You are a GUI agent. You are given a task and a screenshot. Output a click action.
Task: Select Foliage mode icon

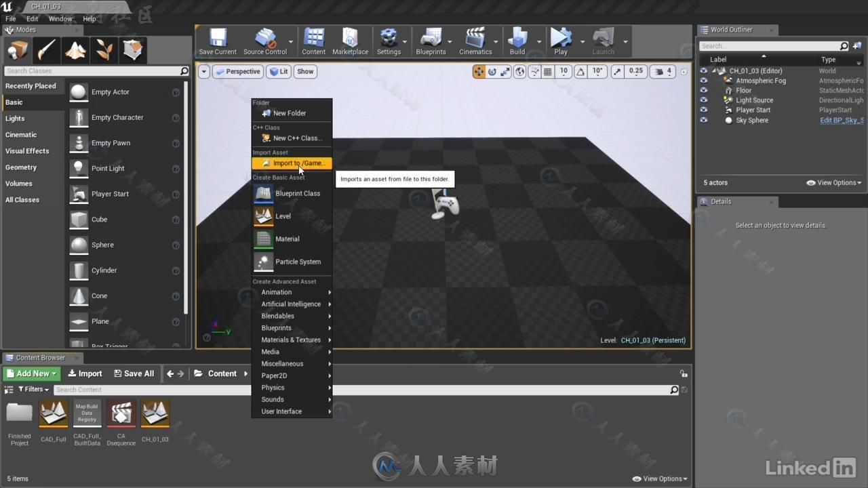click(104, 50)
